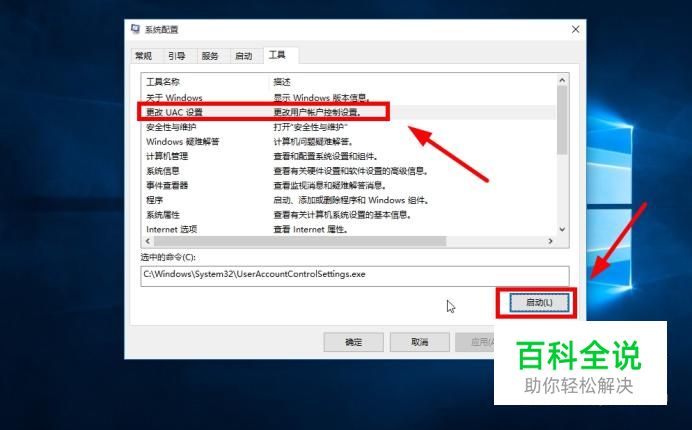This screenshot has height=430, width=692.
Task: Click description 查看和配置系统设置和组件
Action: pyautogui.click(x=326, y=156)
